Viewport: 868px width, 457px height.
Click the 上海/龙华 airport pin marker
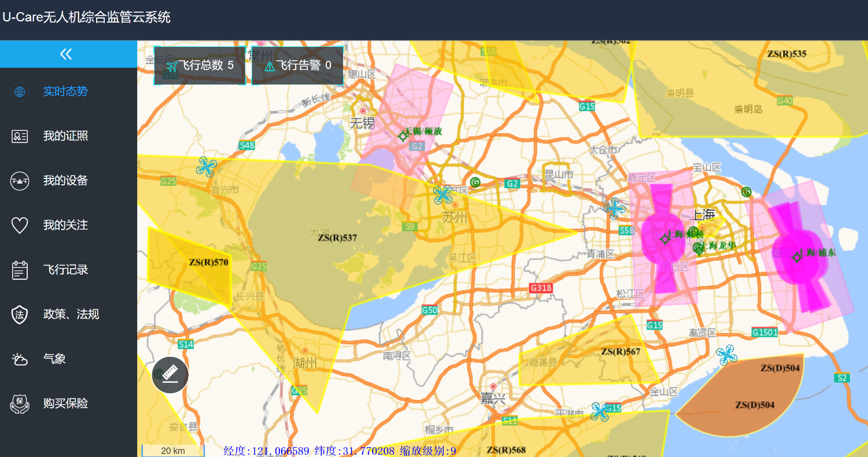[698, 248]
